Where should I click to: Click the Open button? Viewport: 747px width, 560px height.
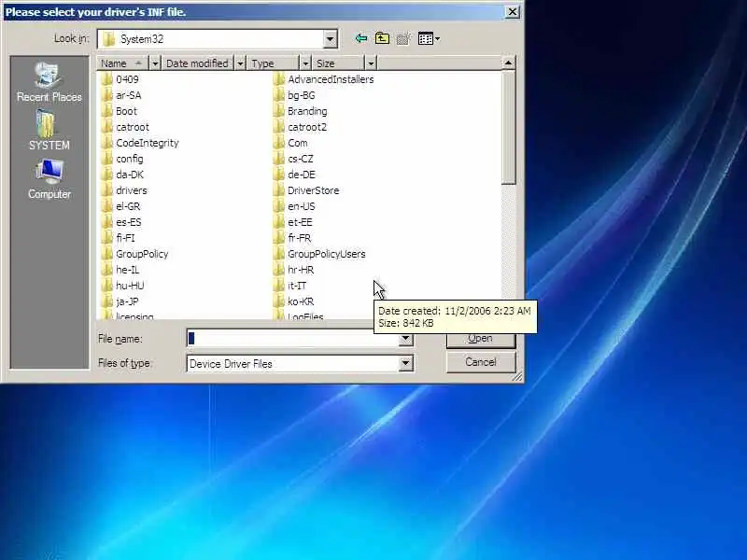[481, 339]
